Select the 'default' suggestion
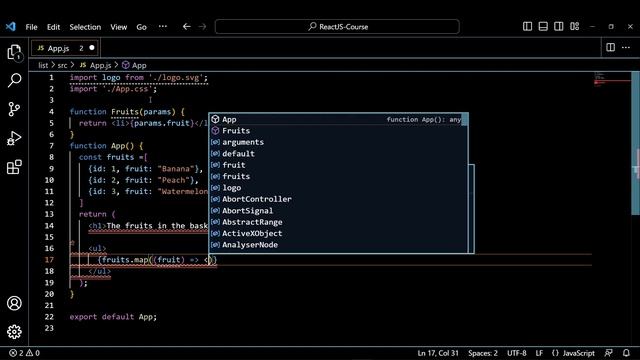This screenshot has height=360, width=640. tap(338, 153)
